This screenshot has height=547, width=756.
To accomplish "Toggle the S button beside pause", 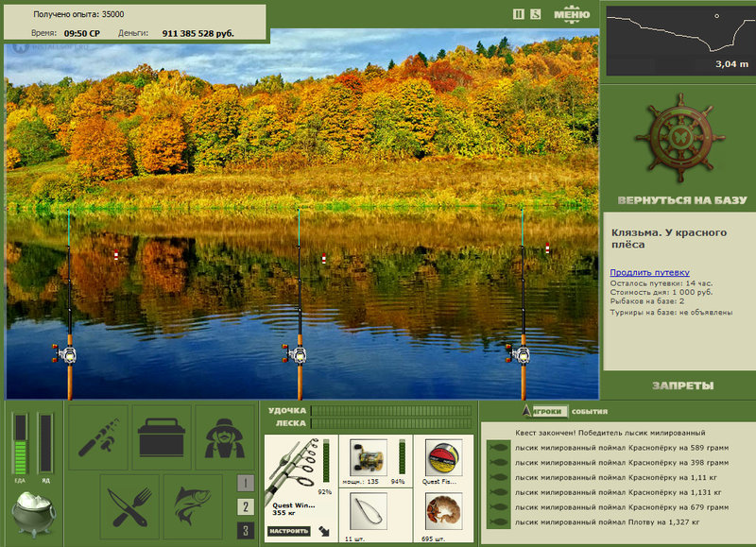I will [536, 14].
